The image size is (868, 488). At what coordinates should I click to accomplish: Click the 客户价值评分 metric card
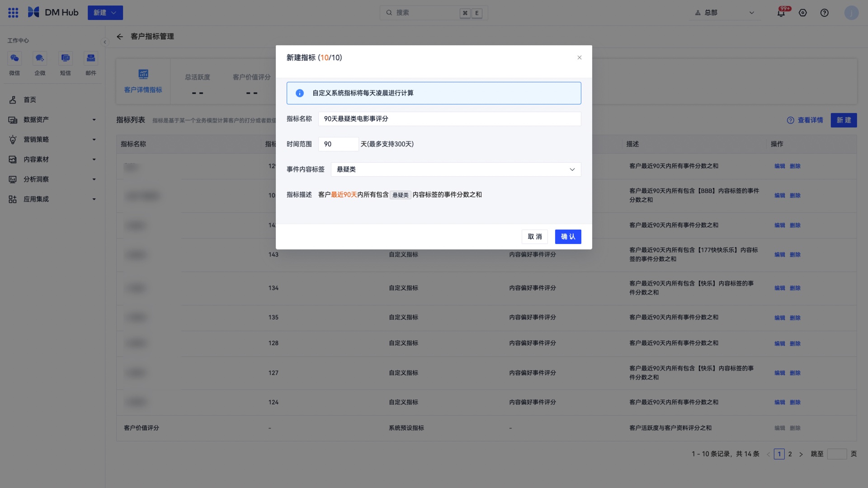(x=252, y=85)
